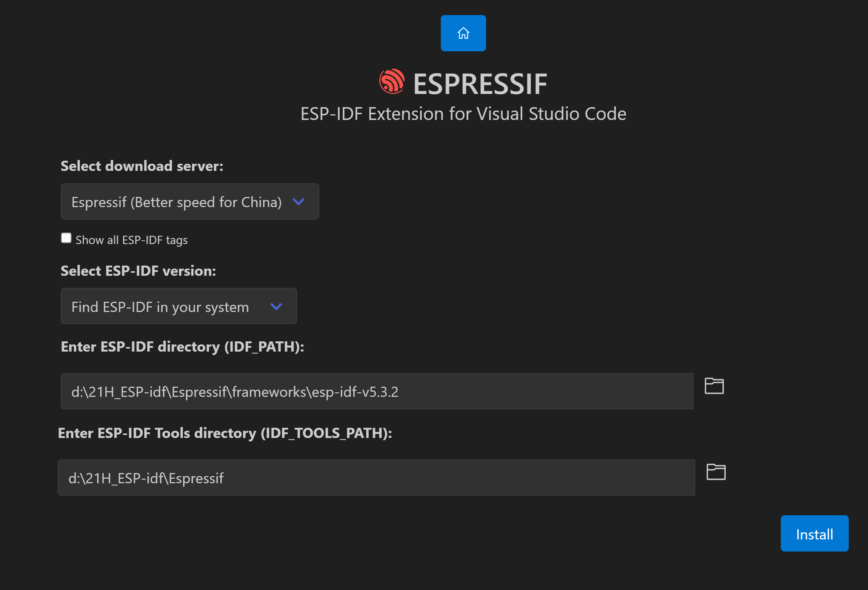
Task: Click chevron beside 'Espressif (Better speed for China)'
Action: pos(298,202)
